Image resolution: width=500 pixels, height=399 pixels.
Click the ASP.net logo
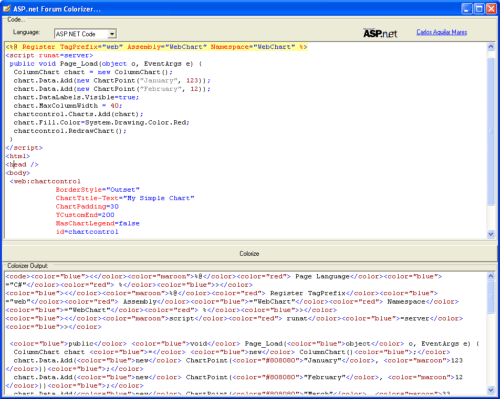(x=380, y=33)
